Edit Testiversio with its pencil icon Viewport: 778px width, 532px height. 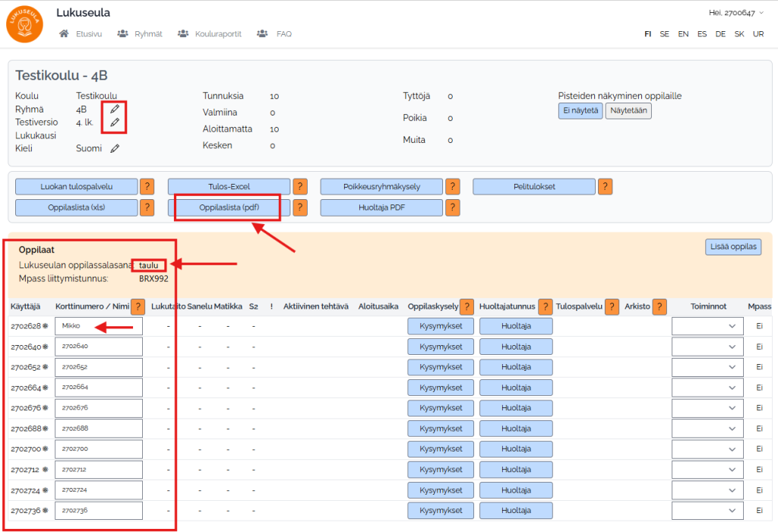coord(115,122)
